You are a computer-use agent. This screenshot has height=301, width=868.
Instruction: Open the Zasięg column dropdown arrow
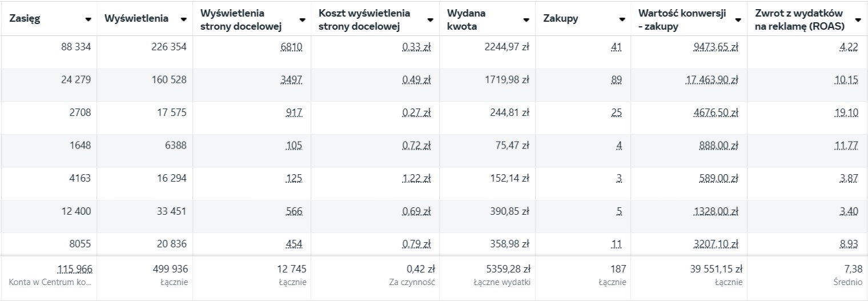89,19
